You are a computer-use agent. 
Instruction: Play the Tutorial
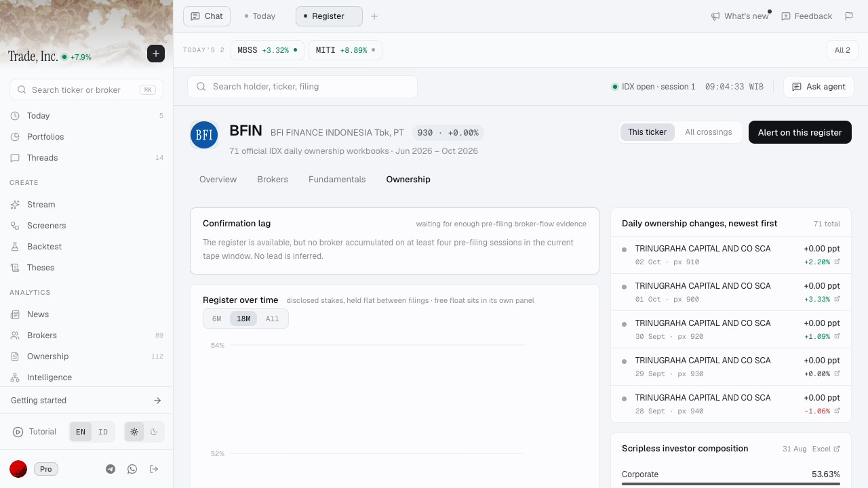pos(35,432)
